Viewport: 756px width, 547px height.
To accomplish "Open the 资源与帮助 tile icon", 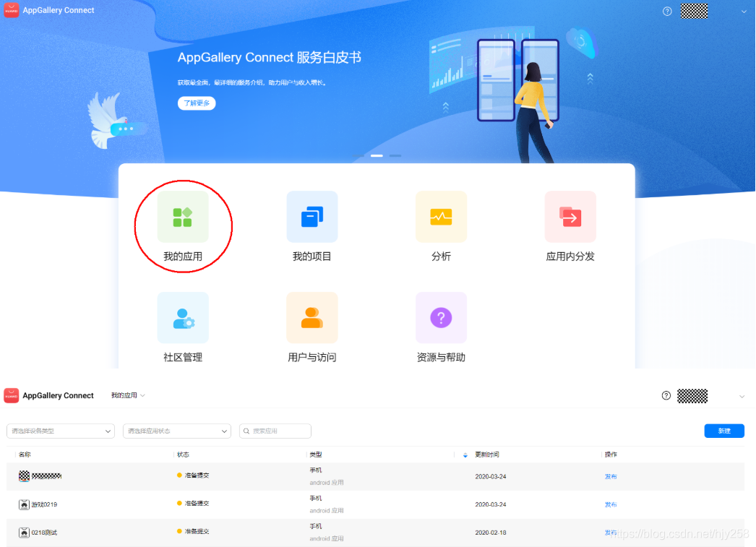I will (x=441, y=318).
